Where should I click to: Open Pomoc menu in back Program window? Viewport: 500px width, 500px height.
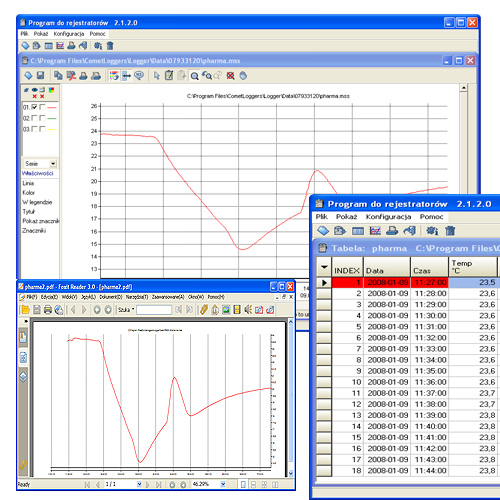coord(97,34)
